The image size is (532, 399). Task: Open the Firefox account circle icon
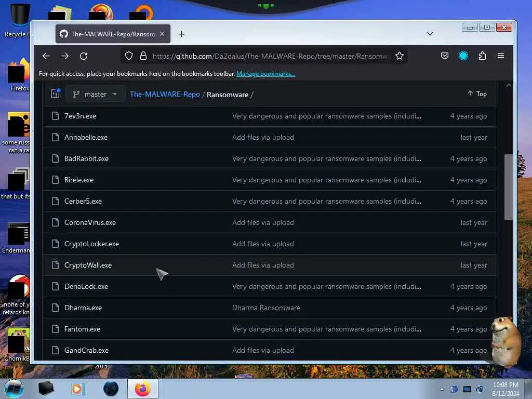tap(463, 56)
